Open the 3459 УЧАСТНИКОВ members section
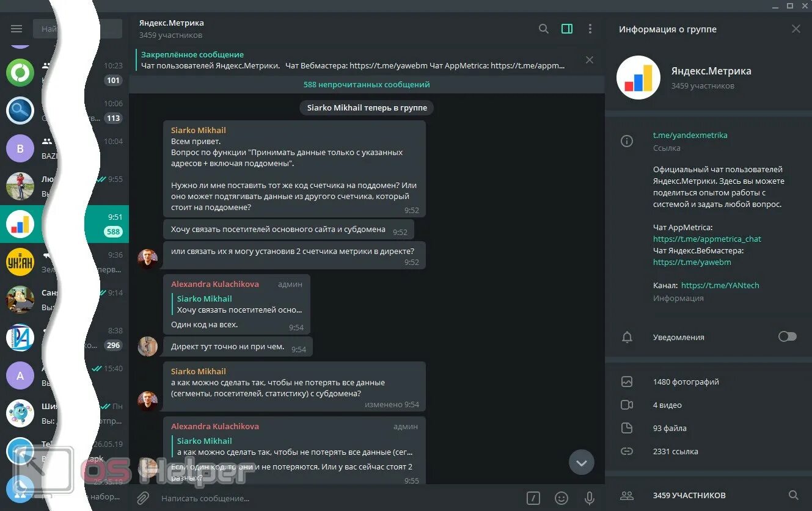Viewport: 812px width, 511px height. (x=689, y=495)
